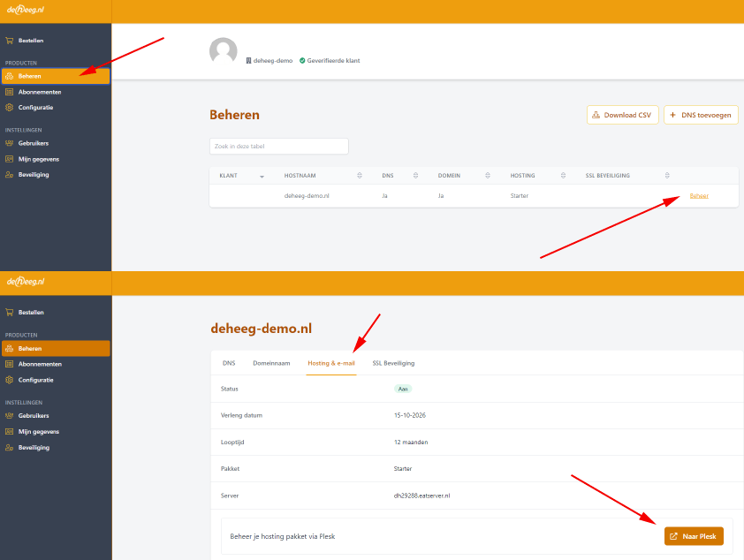The height and width of the screenshot is (560, 744).
Task: Switch to the DNS tab
Action: click(x=229, y=363)
